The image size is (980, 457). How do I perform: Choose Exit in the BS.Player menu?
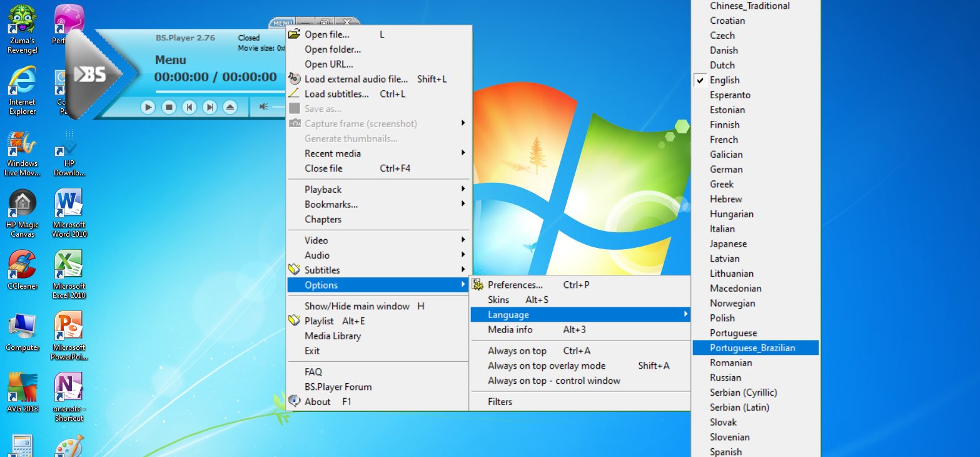coord(378,351)
